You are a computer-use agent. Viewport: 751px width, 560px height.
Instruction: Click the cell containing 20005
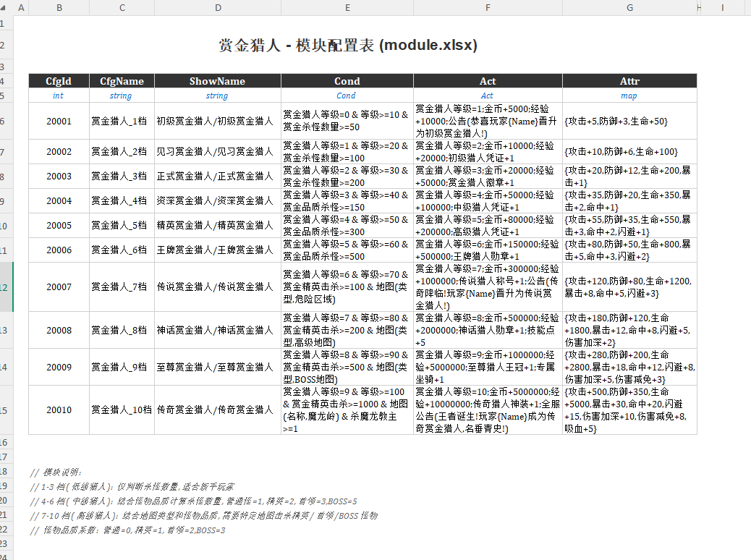(x=58, y=225)
